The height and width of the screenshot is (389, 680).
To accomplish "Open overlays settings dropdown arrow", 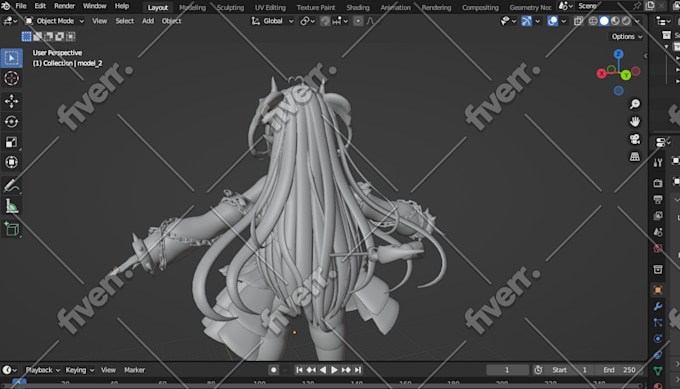I will (564, 21).
